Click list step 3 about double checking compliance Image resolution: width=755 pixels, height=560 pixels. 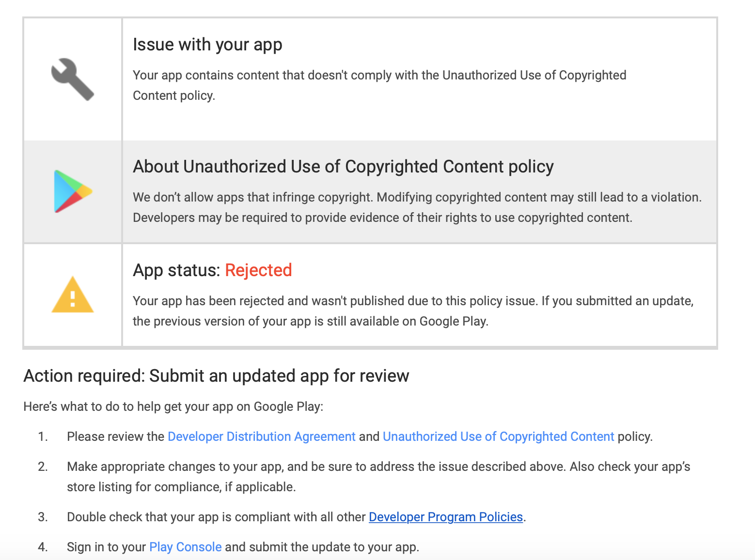coord(297,517)
